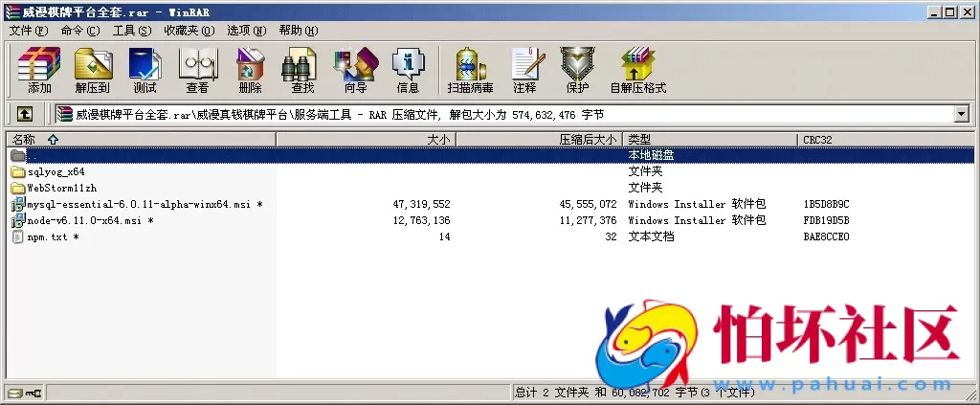Minimize the WinRAR window
980x405 pixels.
(x=934, y=11)
